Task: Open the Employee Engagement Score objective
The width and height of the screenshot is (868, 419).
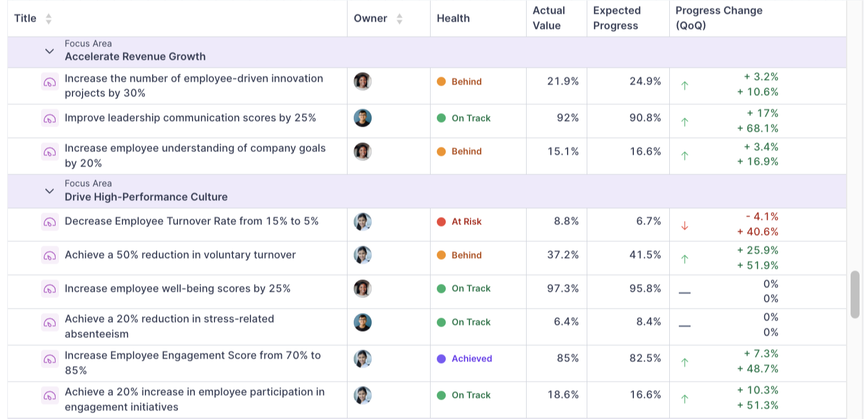Action: click(193, 362)
